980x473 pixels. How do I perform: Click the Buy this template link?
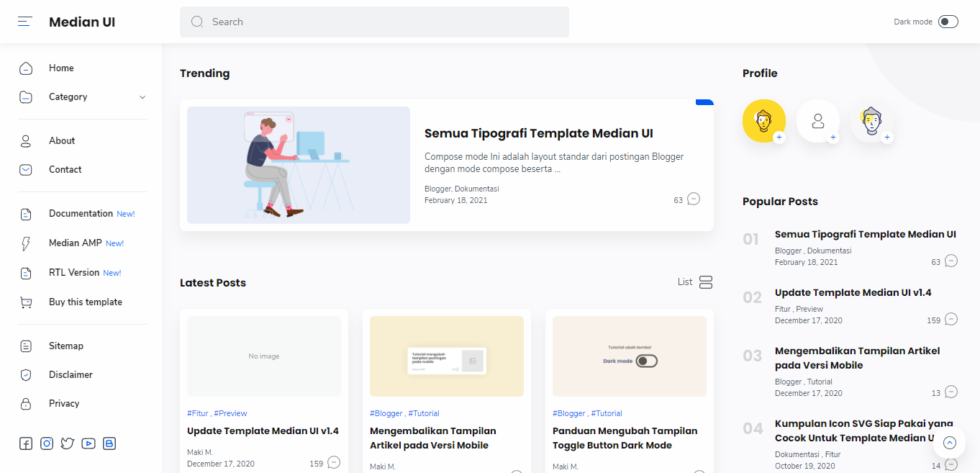pyautogui.click(x=86, y=302)
